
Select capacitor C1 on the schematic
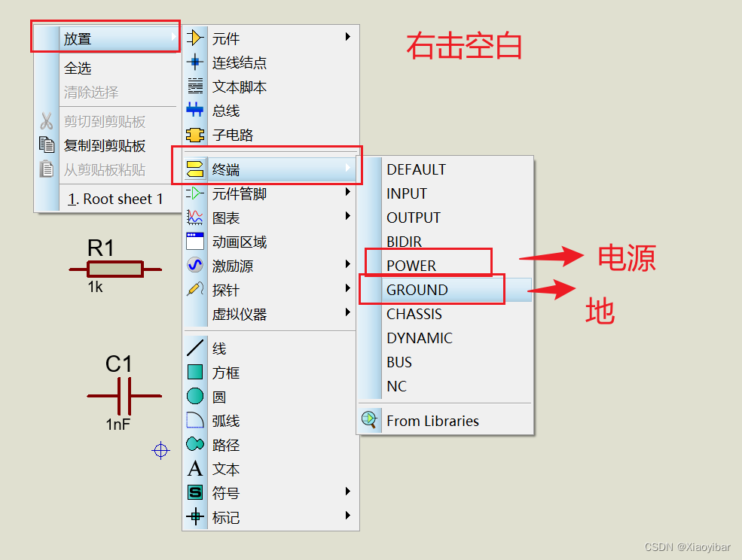pos(124,396)
